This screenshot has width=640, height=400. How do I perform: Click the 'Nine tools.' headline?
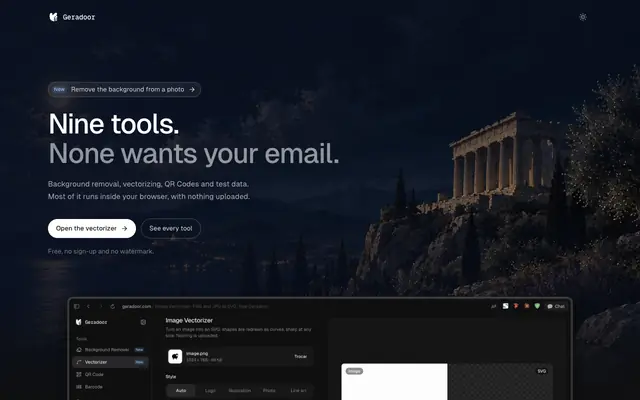(114, 124)
